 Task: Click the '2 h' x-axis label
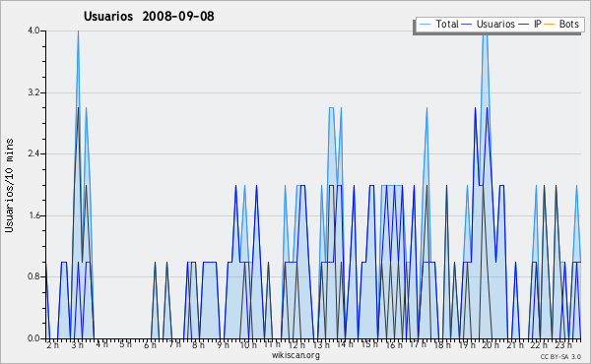click(x=53, y=344)
